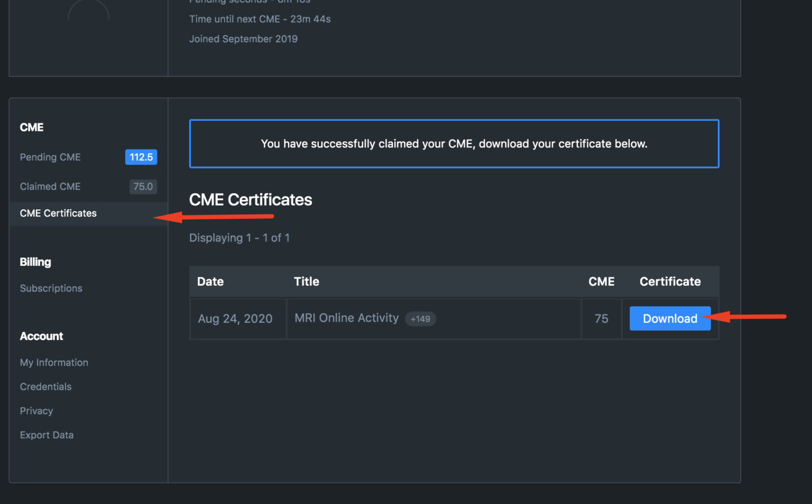This screenshot has width=812, height=504.
Task: Click the Title column header
Action: 307,282
